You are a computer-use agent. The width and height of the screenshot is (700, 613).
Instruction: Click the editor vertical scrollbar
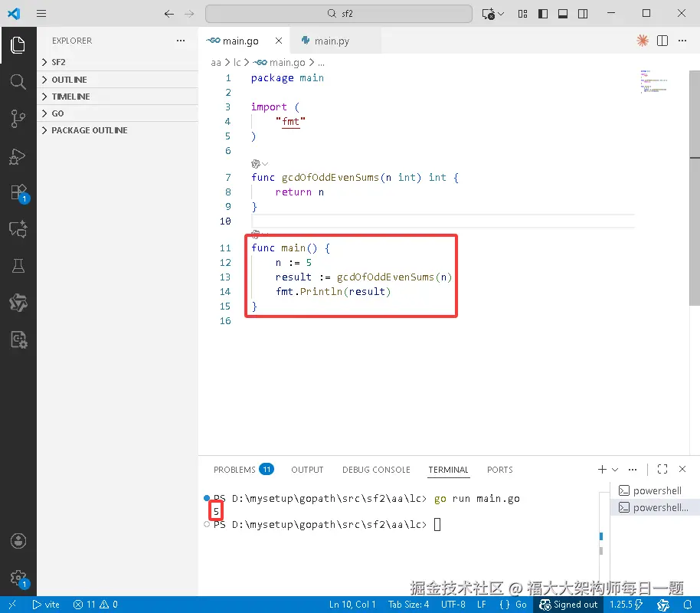694,188
